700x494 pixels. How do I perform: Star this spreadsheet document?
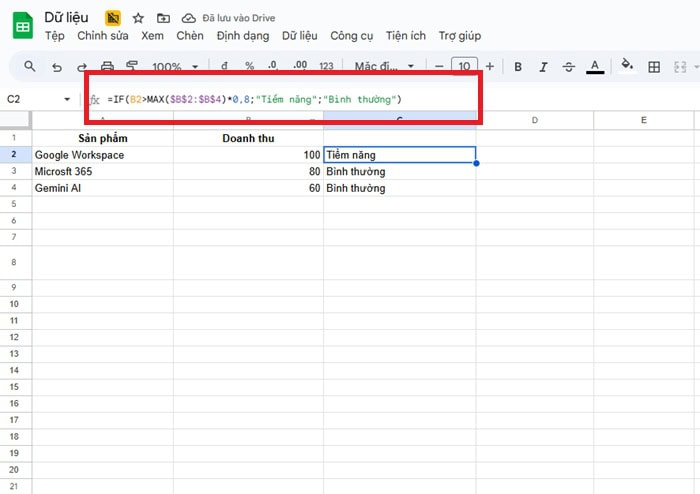pos(138,18)
